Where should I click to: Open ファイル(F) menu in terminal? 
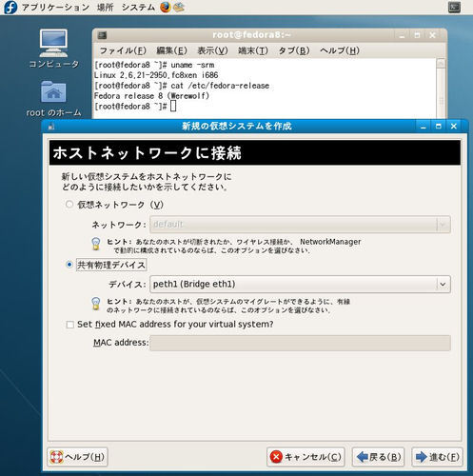click(123, 50)
